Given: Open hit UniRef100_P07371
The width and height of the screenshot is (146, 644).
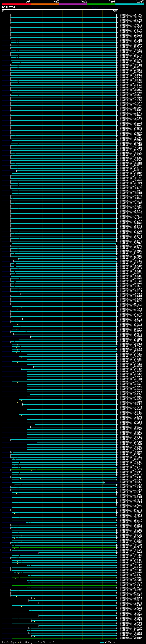Looking at the screenshot, I should [x=131, y=25].
